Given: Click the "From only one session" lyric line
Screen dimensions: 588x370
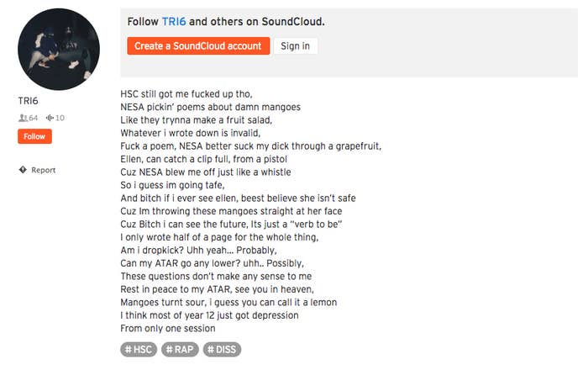Looking at the screenshot, I should [x=168, y=328].
